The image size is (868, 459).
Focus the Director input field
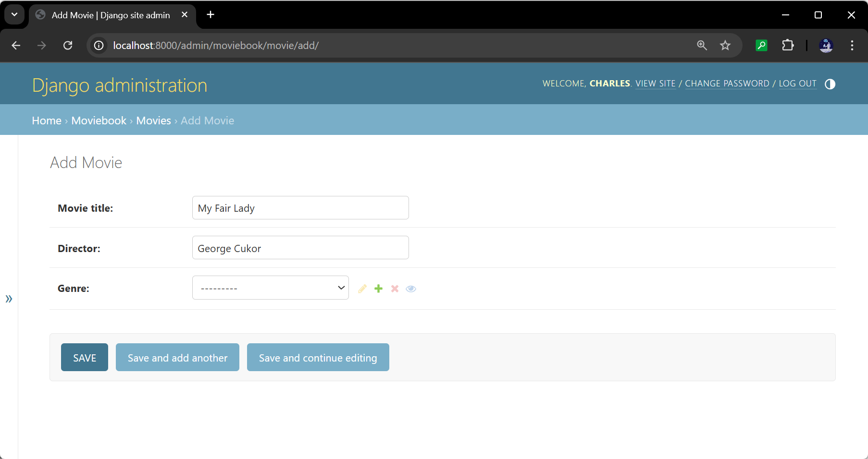pos(300,248)
